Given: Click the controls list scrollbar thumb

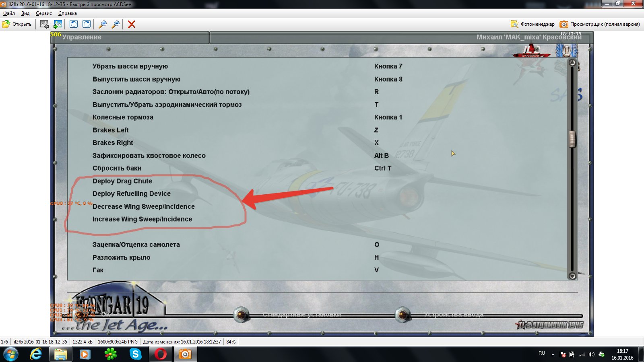Looking at the screenshot, I should [x=572, y=139].
